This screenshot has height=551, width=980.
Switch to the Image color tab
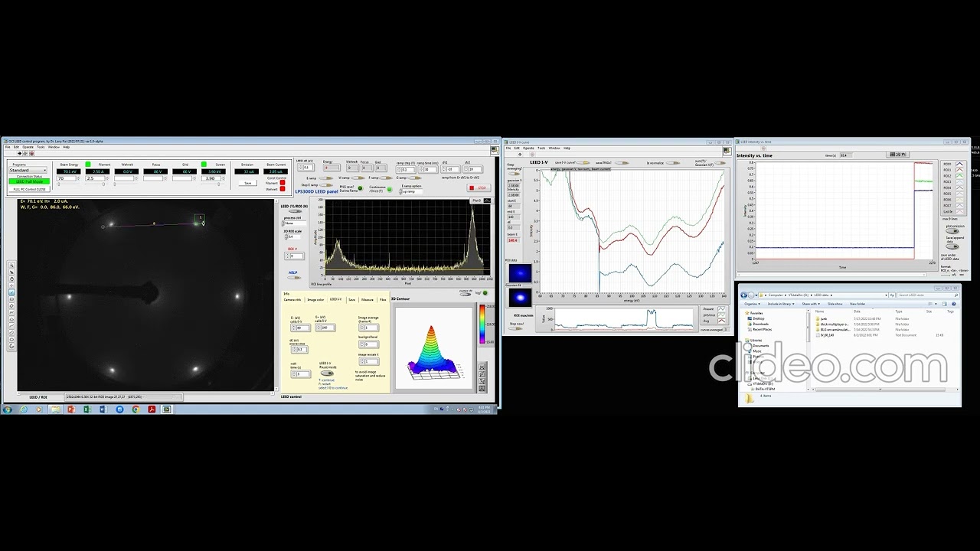point(315,300)
